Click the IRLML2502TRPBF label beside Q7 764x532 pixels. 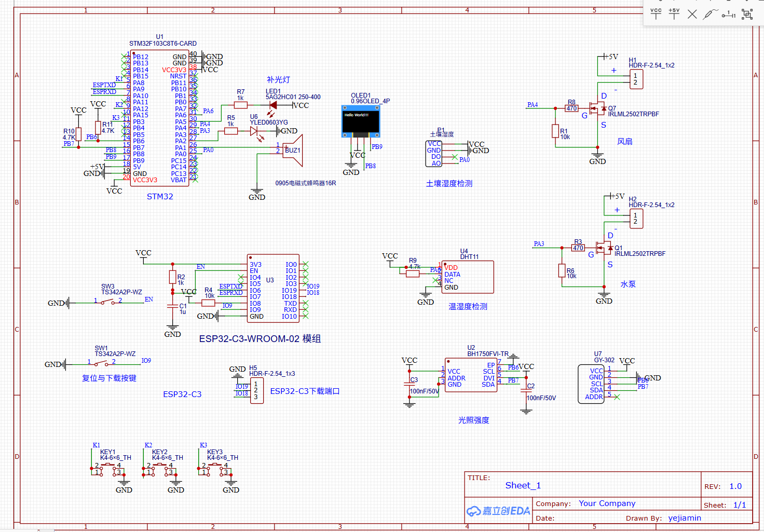coord(634,114)
